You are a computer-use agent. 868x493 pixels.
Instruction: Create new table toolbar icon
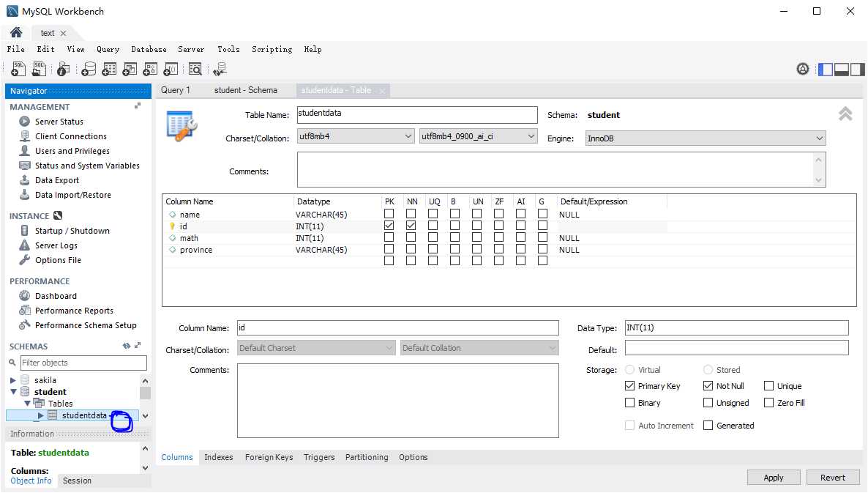(x=109, y=69)
